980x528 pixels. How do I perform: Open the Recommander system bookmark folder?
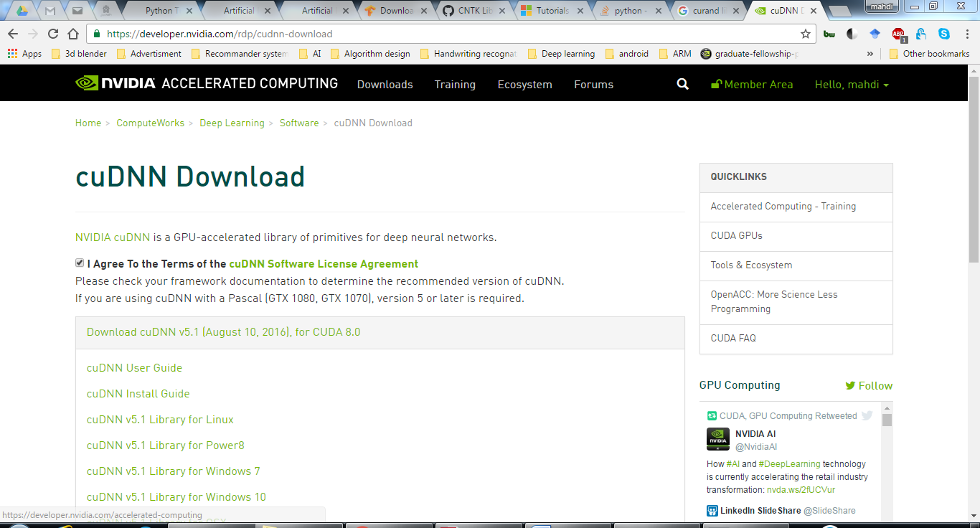click(239, 54)
